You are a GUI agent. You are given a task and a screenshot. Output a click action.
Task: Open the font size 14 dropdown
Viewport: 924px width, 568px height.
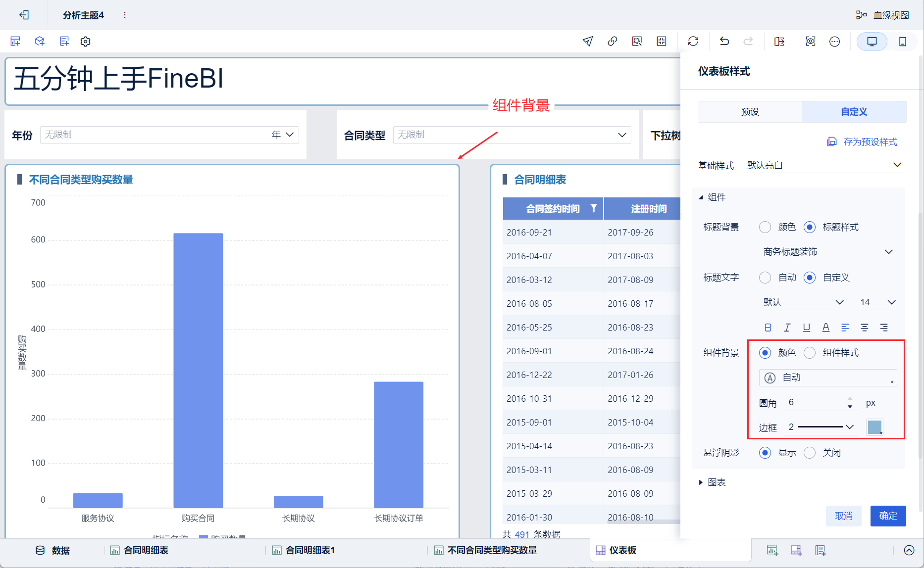coord(877,302)
